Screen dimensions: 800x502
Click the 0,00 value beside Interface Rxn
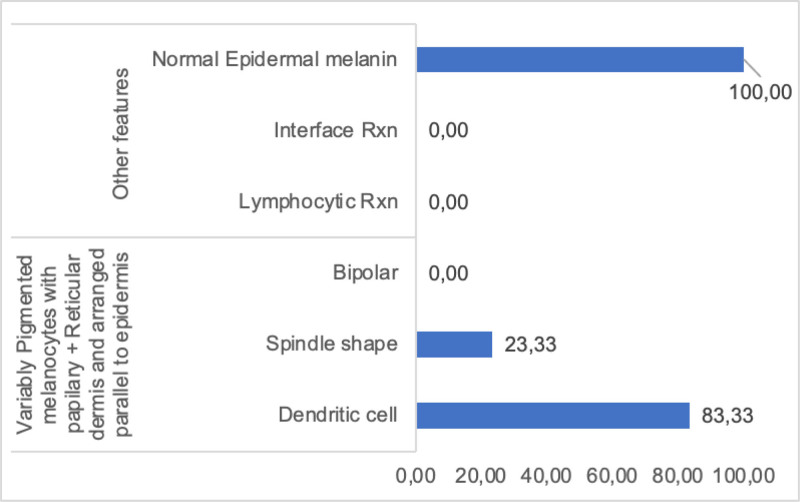(449, 131)
